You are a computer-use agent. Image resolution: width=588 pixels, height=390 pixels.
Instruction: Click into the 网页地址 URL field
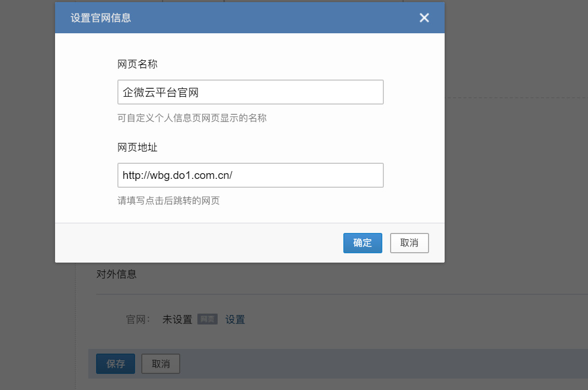(250, 175)
